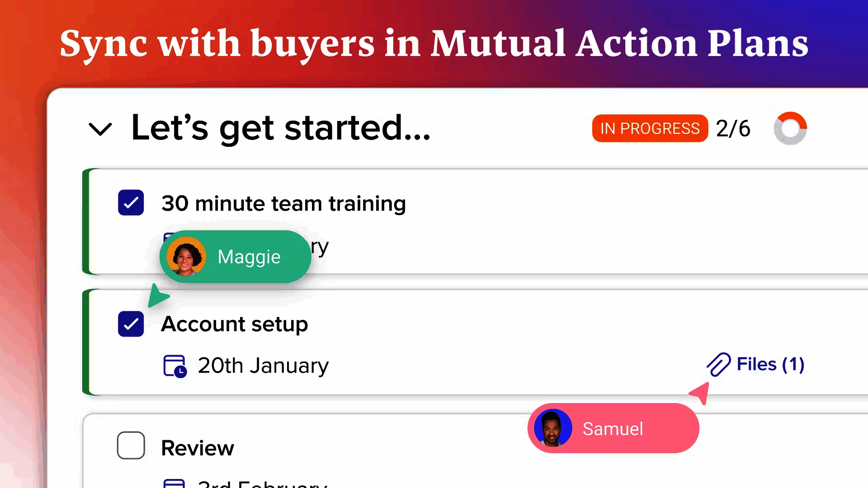Click the 2/6 progress counter
Viewport: 868px width, 488px height.
733,128
